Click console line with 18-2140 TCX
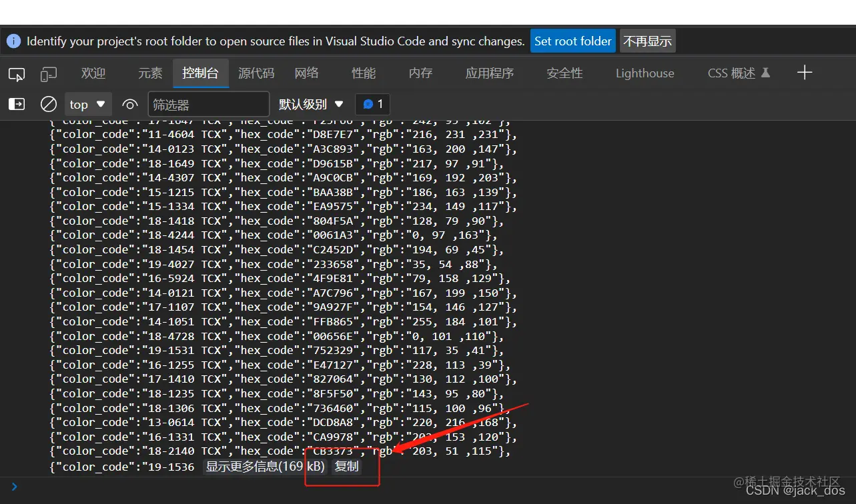The image size is (856, 504). point(280,451)
